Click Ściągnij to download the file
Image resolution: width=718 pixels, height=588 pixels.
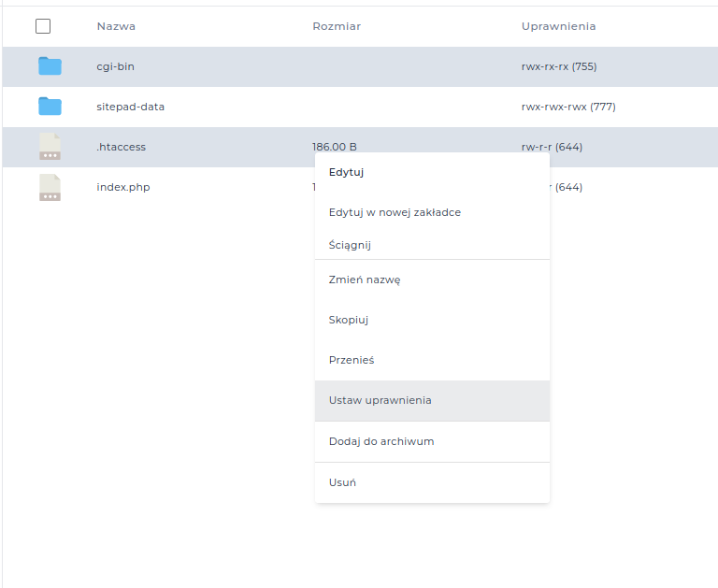[x=350, y=245]
